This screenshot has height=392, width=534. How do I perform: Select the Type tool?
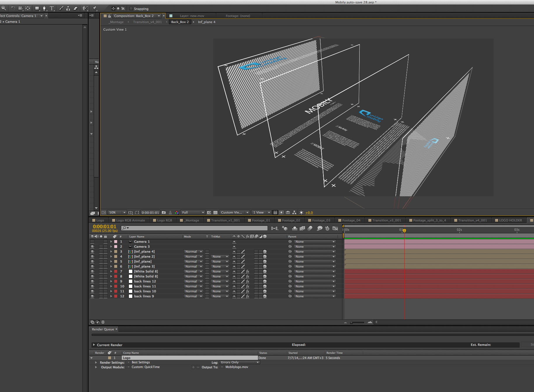tap(52, 8)
